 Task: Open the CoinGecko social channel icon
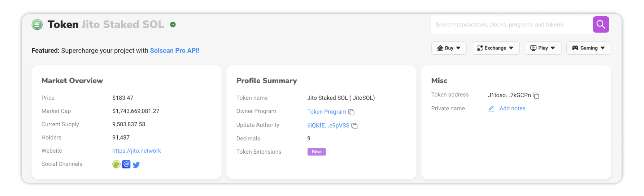[x=116, y=165]
